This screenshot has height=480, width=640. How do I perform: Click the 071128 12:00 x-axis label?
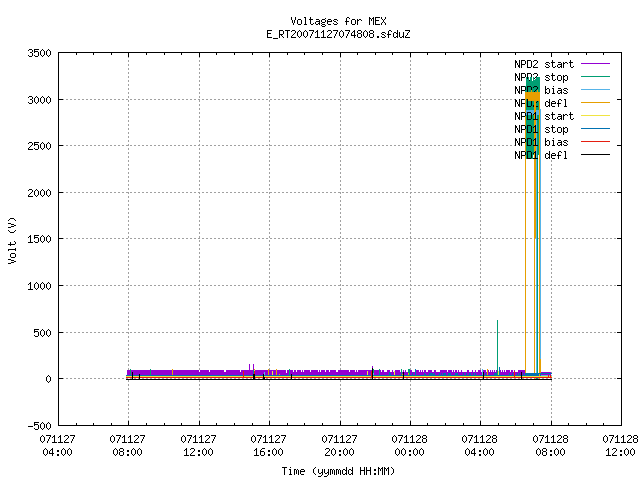coord(620,446)
